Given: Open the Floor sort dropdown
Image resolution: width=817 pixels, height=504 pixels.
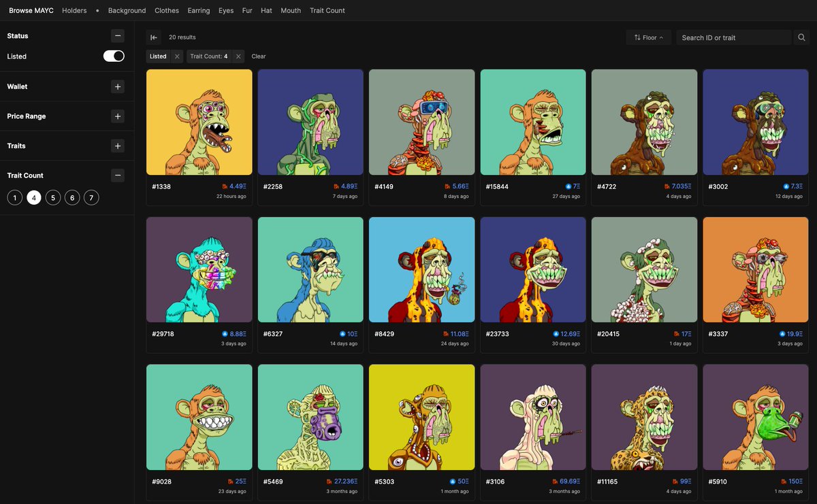Looking at the screenshot, I should [649, 37].
